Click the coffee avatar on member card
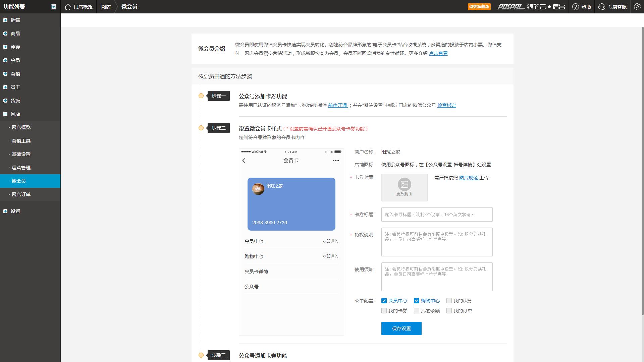 258,189
